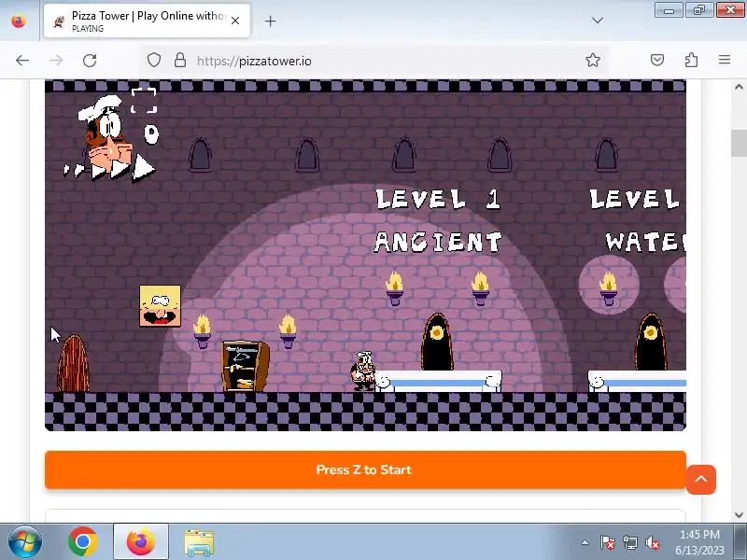Image resolution: width=747 pixels, height=560 pixels.
Task: View site security via padlock icon
Action: coord(180,61)
